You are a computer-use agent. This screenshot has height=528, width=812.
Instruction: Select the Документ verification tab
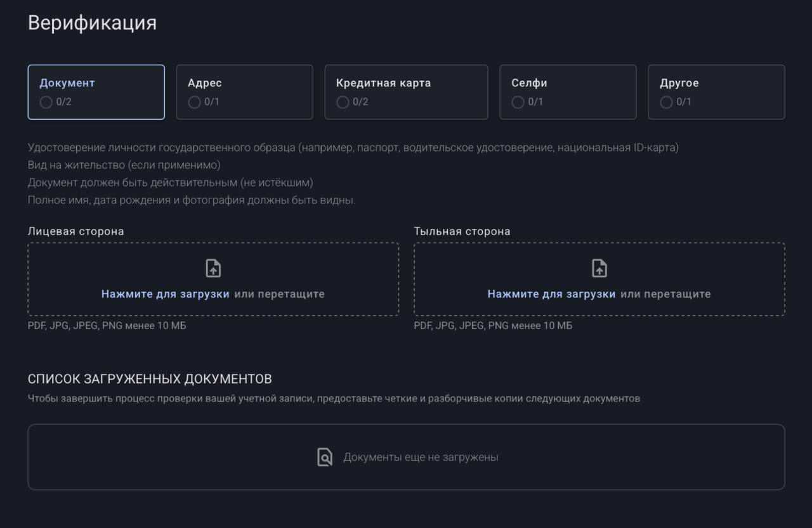pyautogui.click(x=96, y=92)
